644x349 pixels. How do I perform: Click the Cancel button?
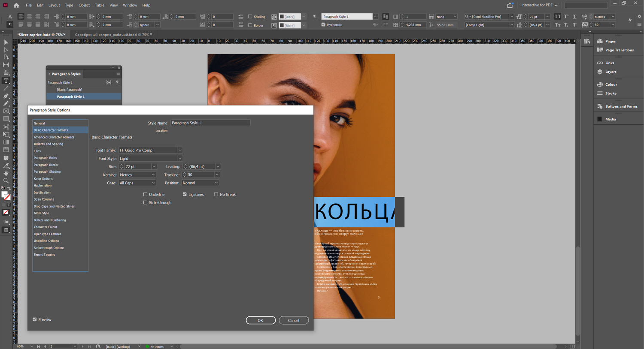click(294, 320)
